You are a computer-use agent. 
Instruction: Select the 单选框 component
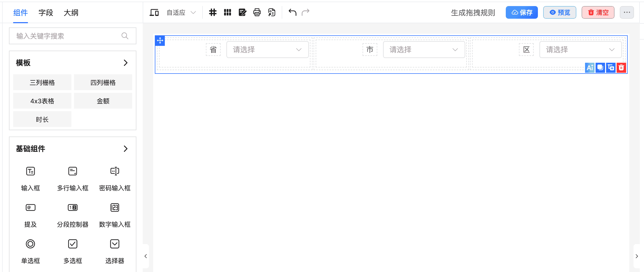point(31,251)
